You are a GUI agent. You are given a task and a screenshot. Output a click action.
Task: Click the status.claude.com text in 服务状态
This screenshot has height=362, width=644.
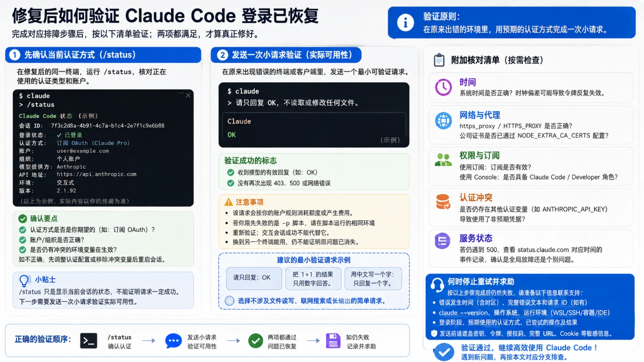pos(543,250)
